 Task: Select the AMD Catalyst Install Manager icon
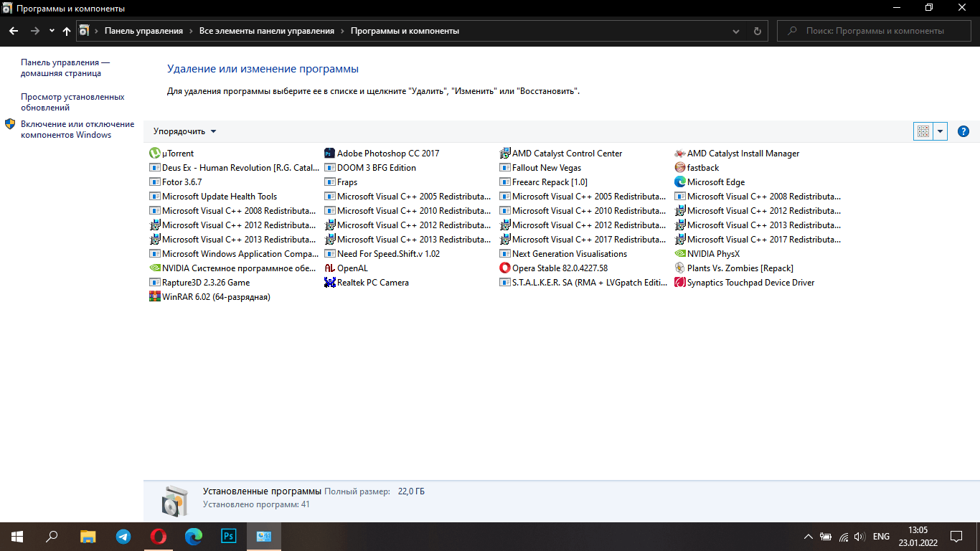(679, 153)
